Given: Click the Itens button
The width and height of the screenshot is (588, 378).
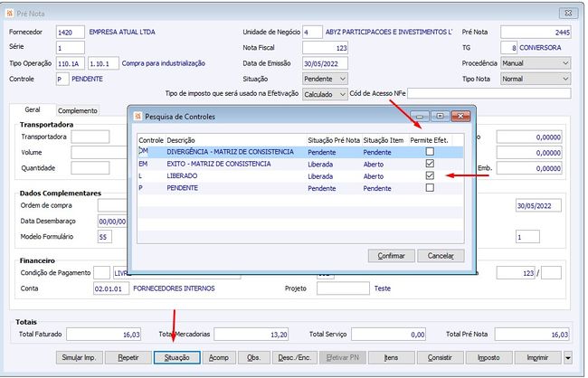Looking at the screenshot, I should click(x=391, y=358).
